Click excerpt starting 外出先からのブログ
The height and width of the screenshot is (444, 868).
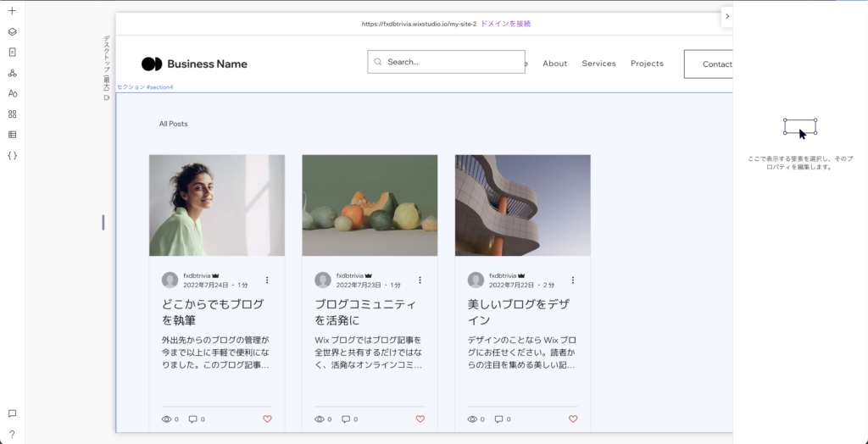[216, 352]
